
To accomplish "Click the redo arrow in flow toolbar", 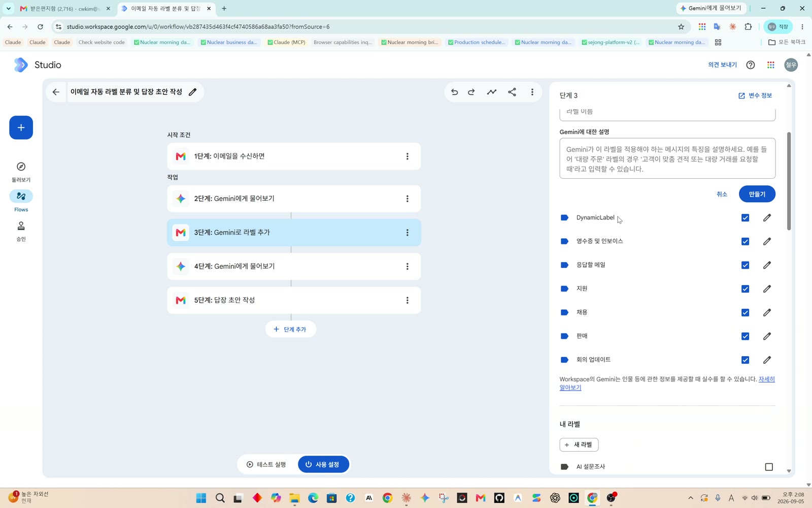I will coord(471,92).
